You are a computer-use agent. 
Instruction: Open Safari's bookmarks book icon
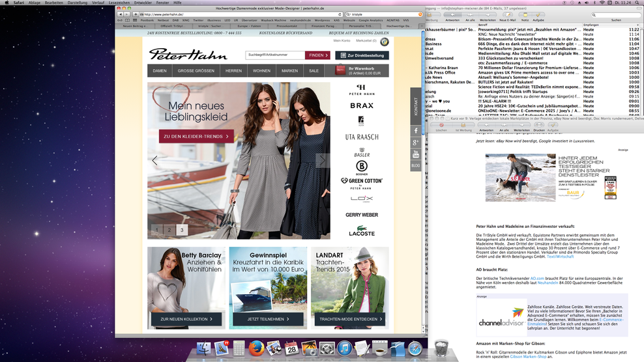pyautogui.click(x=127, y=20)
